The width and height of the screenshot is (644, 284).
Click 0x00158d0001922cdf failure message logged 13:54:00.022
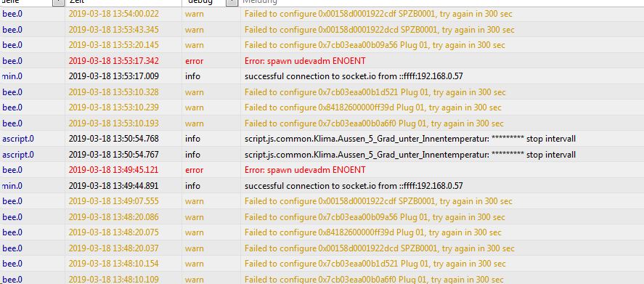coord(378,14)
